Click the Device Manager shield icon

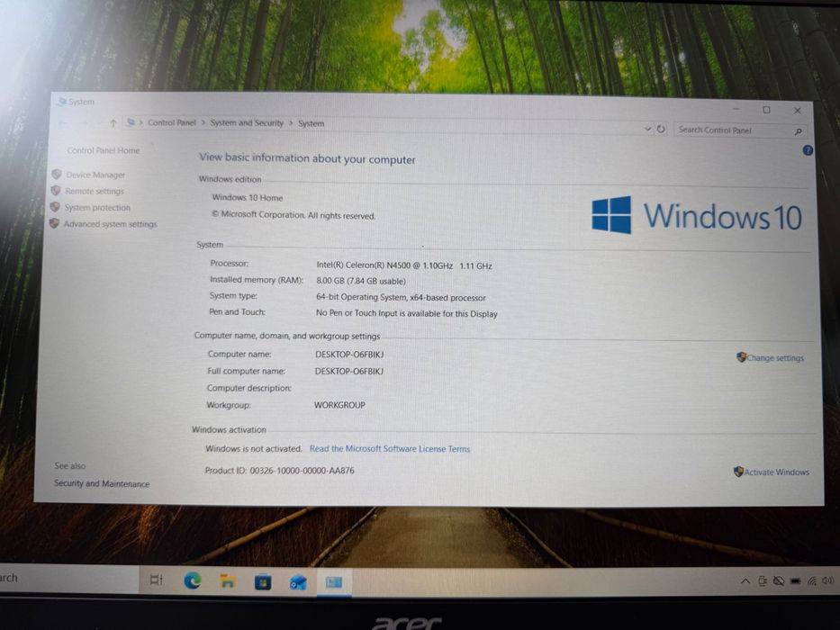pyautogui.click(x=56, y=174)
